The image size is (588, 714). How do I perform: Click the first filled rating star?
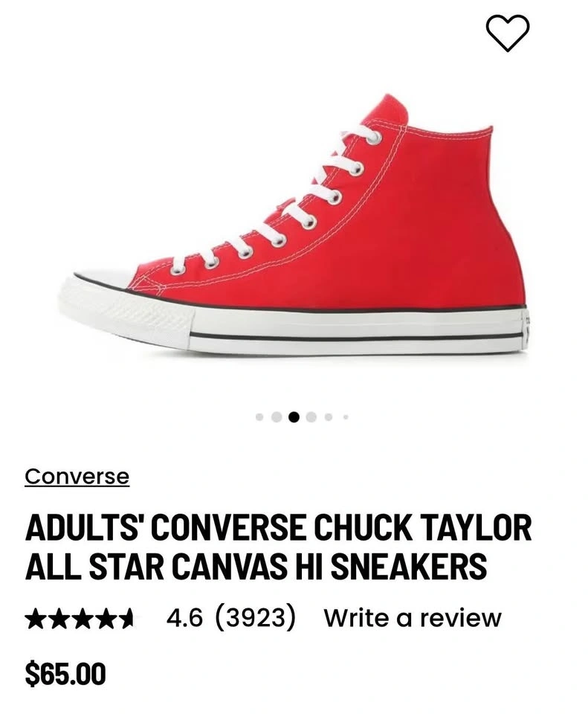pyautogui.click(x=36, y=619)
